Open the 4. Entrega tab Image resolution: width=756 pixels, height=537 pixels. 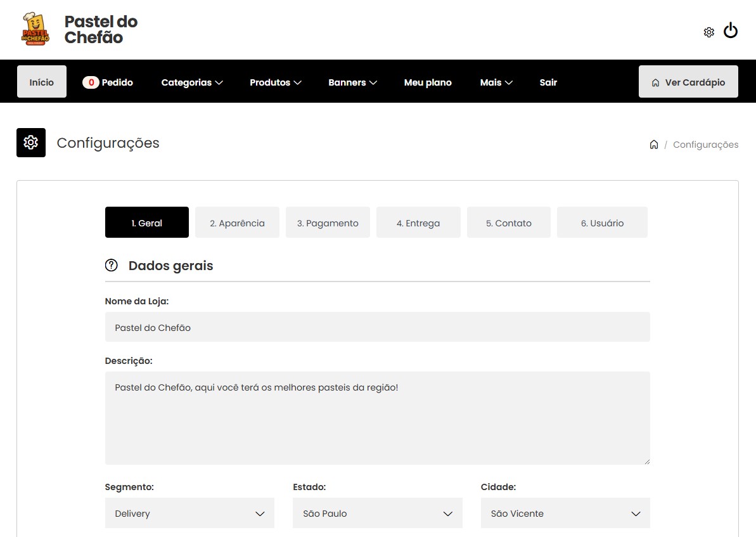coord(418,223)
